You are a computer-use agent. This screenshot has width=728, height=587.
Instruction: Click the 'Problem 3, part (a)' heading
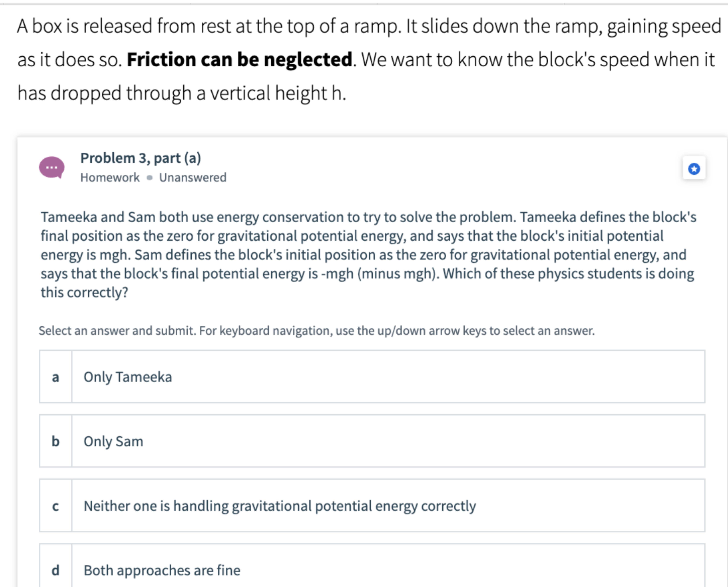click(x=141, y=158)
